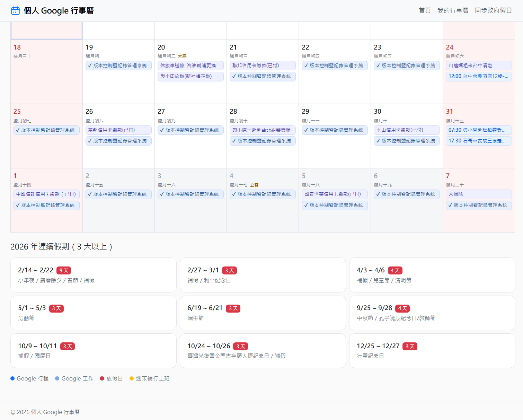
Task: Open 版本控制 event on the 23rd
Action: [x=407, y=65]
